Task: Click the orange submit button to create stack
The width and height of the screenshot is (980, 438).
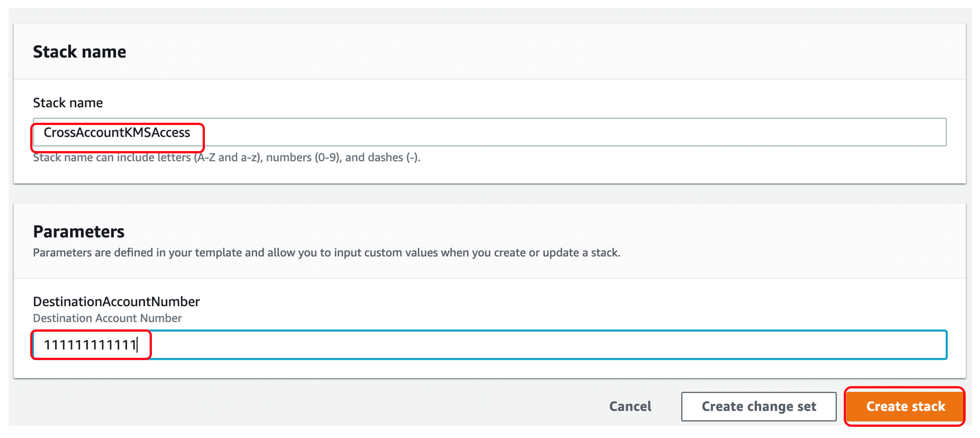Action: [x=904, y=406]
